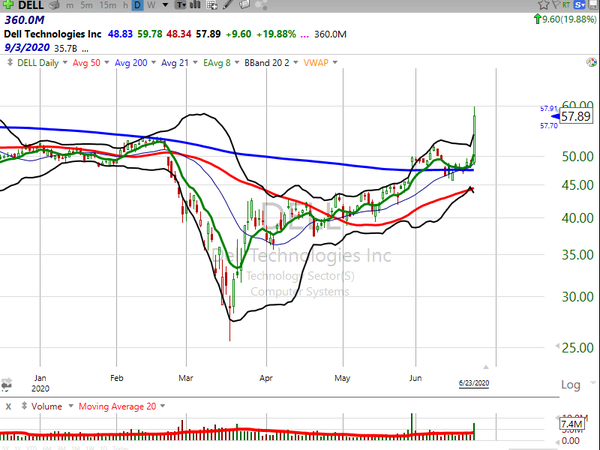This screenshot has width=600, height=450.
Task: Close the Volume pane with the x
Action: pos(8,406)
